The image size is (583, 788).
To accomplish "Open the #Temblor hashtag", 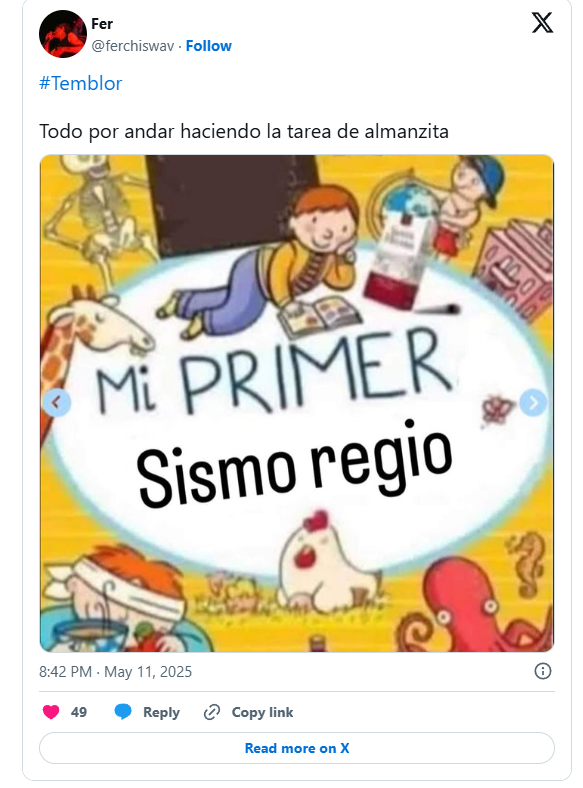I will [x=80, y=83].
